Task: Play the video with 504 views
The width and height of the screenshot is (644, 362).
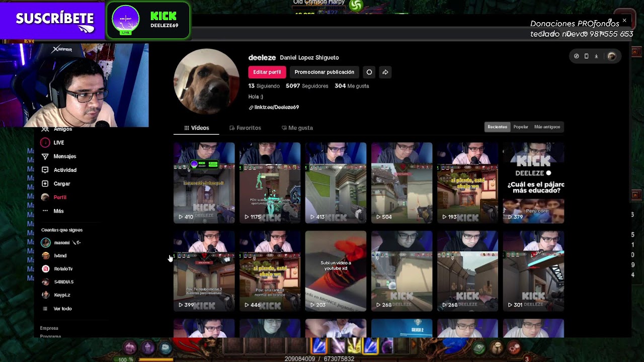Action: 401,183
